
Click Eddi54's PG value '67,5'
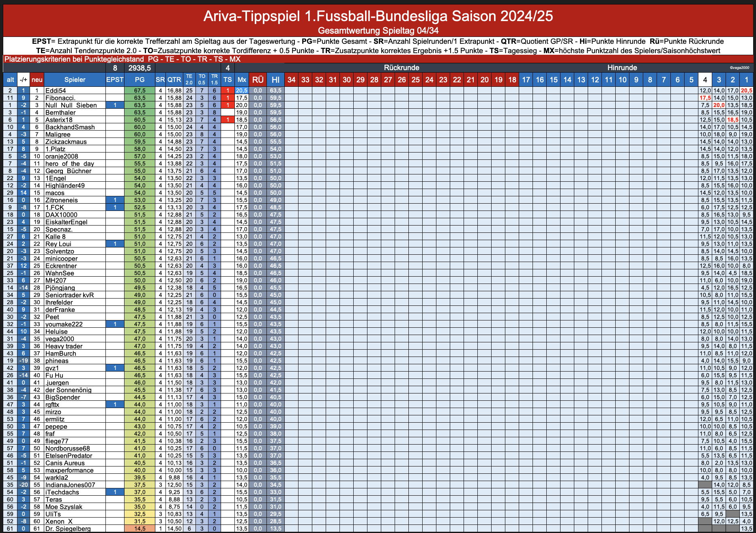click(x=140, y=90)
